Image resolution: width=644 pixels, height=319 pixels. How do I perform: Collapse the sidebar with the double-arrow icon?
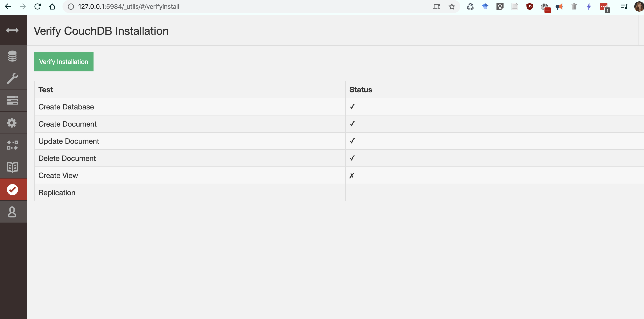(x=12, y=30)
